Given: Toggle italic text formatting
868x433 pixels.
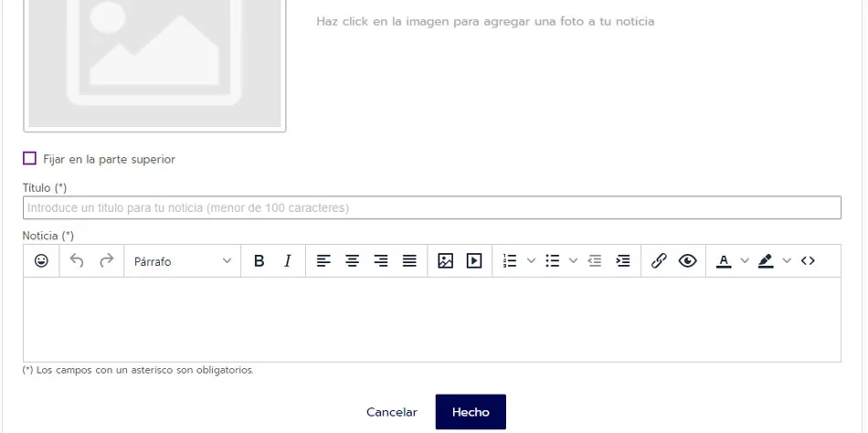Looking at the screenshot, I should [x=288, y=261].
